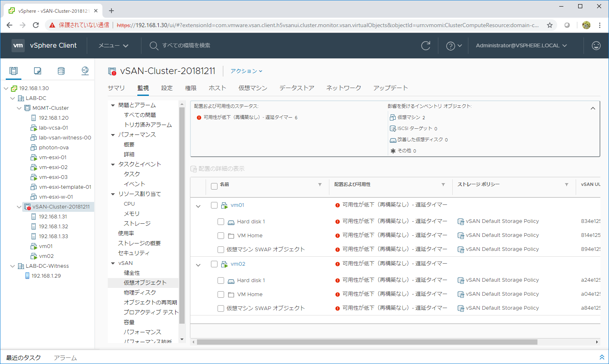Image resolution: width=609 pixels, height=364 pixels.
Task: Filter the ストレージ ポリシー column
Action: tap(567, 185)
